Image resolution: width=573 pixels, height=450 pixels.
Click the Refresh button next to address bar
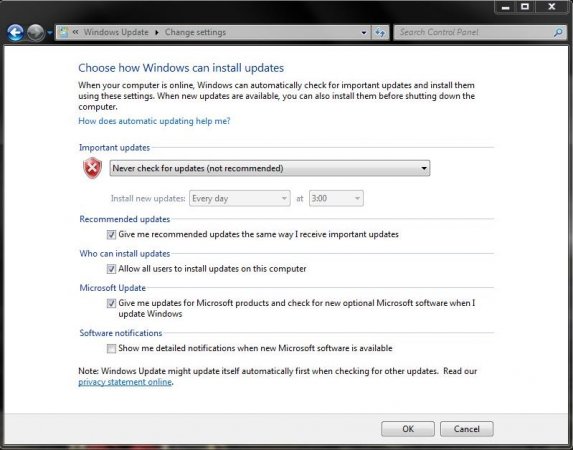380,33
